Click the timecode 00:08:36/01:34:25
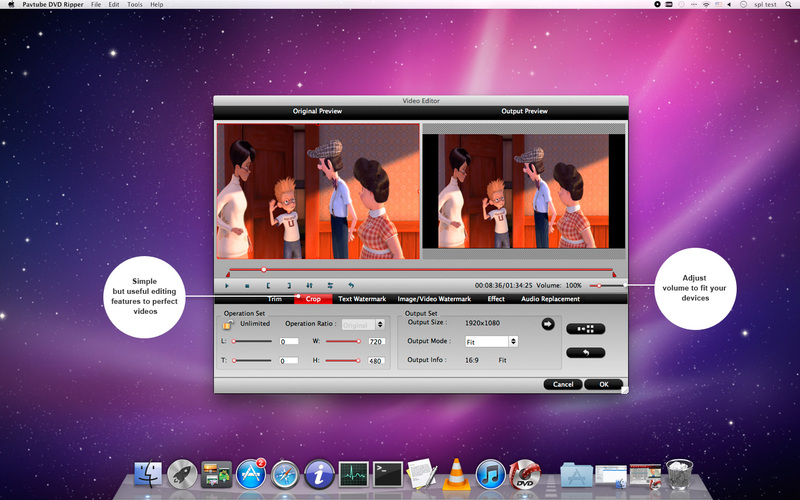This screenshot has height=500, width=800. pyautogui.click(x=504, y=286)
